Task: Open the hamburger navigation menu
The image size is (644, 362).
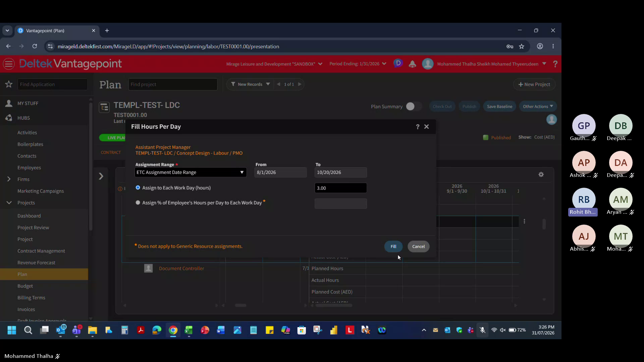Action: (x=9, y=64)
